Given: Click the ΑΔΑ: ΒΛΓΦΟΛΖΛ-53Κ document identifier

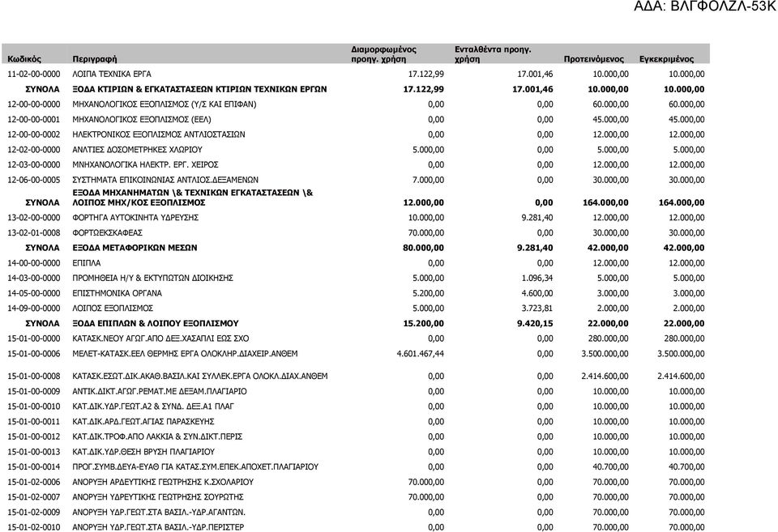Looking at the screenshot, I should pos(706,6).
